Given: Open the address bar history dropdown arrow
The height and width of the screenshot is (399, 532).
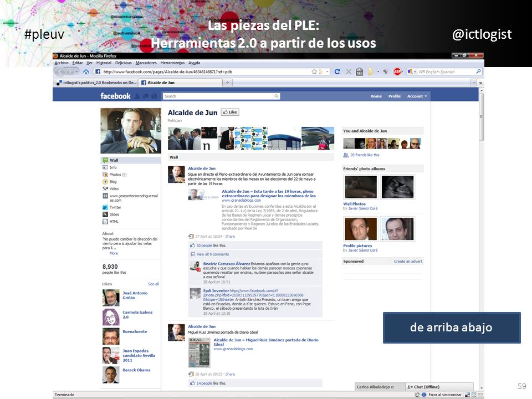Looking at the screenshot, I should (328, 71).
